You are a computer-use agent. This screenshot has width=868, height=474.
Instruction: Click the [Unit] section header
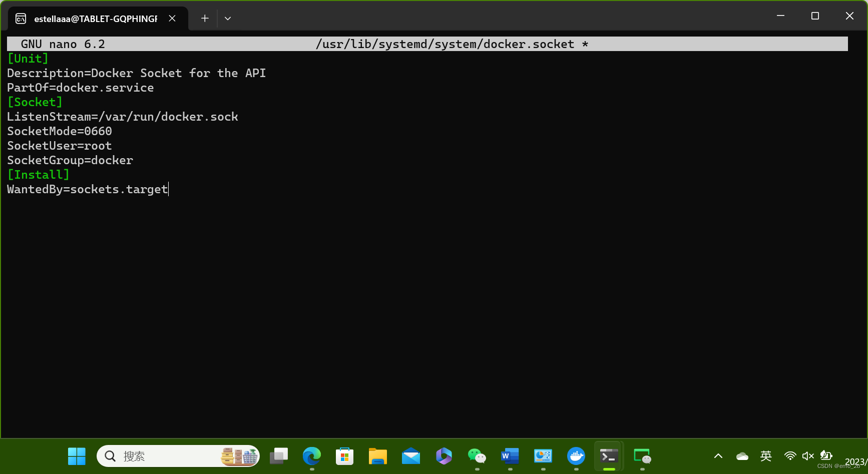[x=28, y=59]
